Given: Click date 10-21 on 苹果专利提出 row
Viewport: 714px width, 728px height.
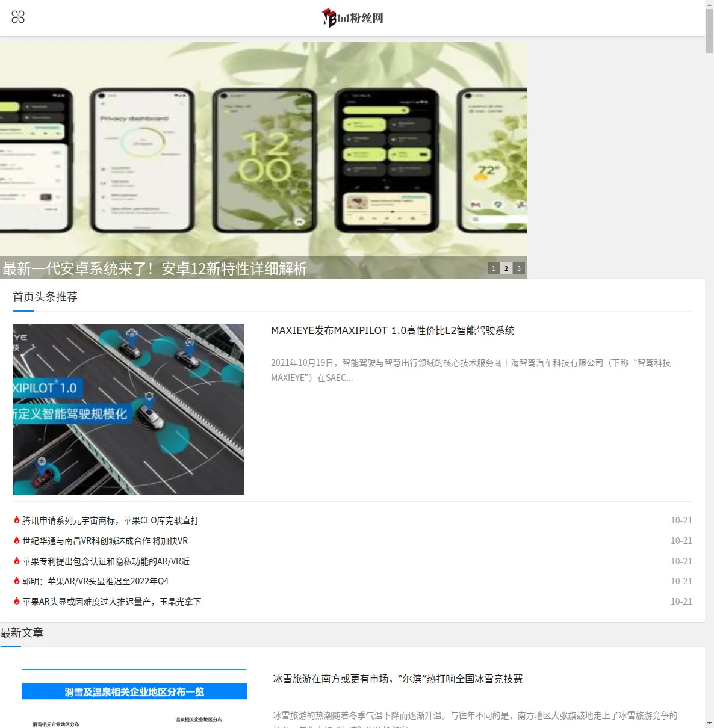Looking at the screenshot, I should 681,561.
